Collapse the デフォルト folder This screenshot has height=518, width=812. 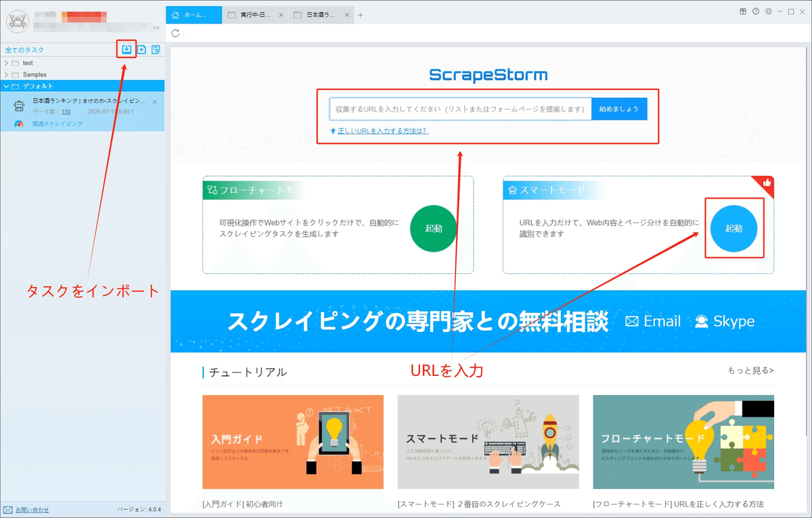click(6, 86)
